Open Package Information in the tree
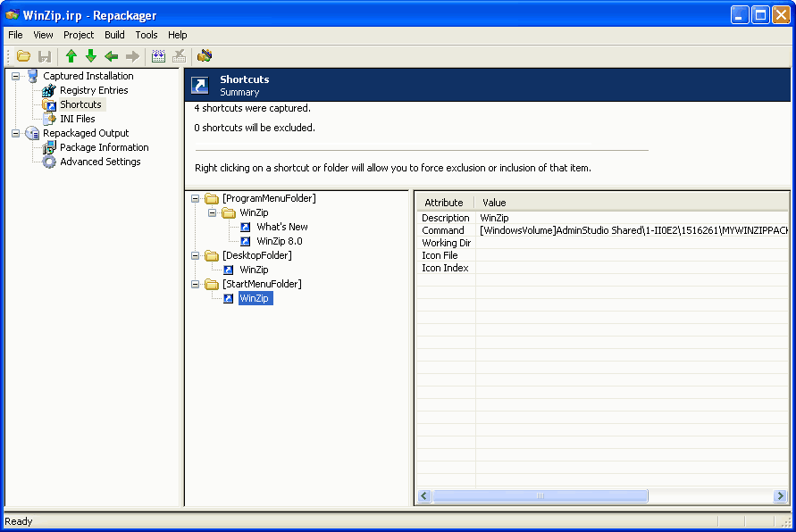The width and height of the screenshot is (796, 532). click(104, 147)
